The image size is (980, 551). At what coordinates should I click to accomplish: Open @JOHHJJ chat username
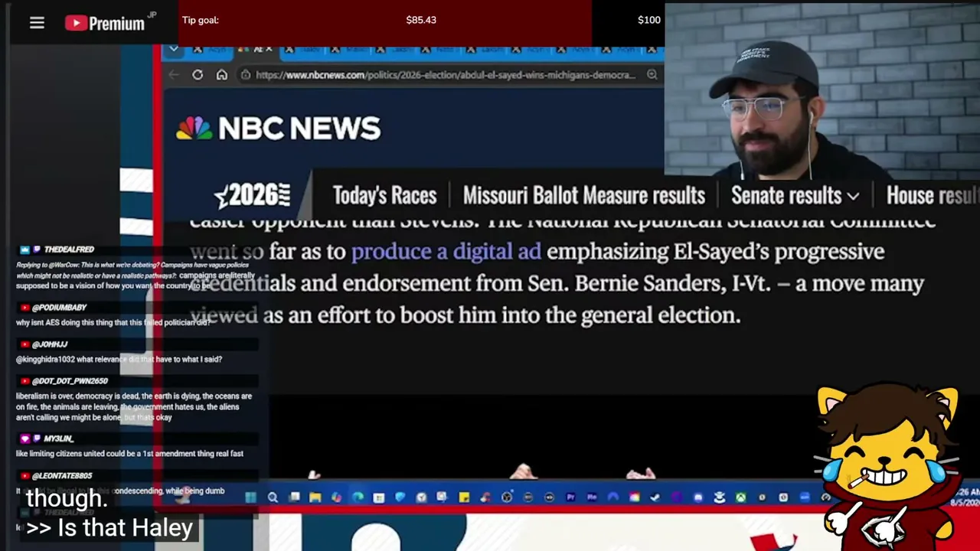point(50,344)
